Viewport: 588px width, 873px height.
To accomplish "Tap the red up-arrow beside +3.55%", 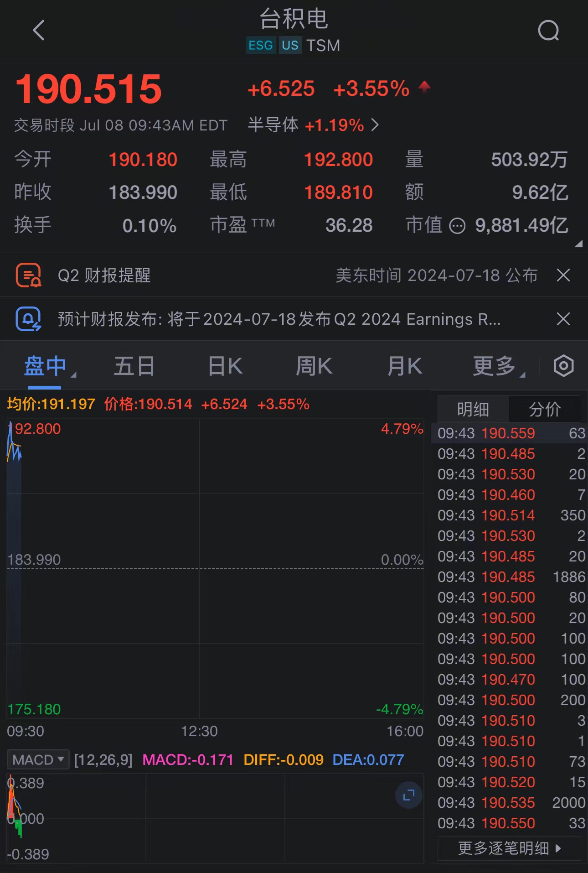I will tap(424, 86).
